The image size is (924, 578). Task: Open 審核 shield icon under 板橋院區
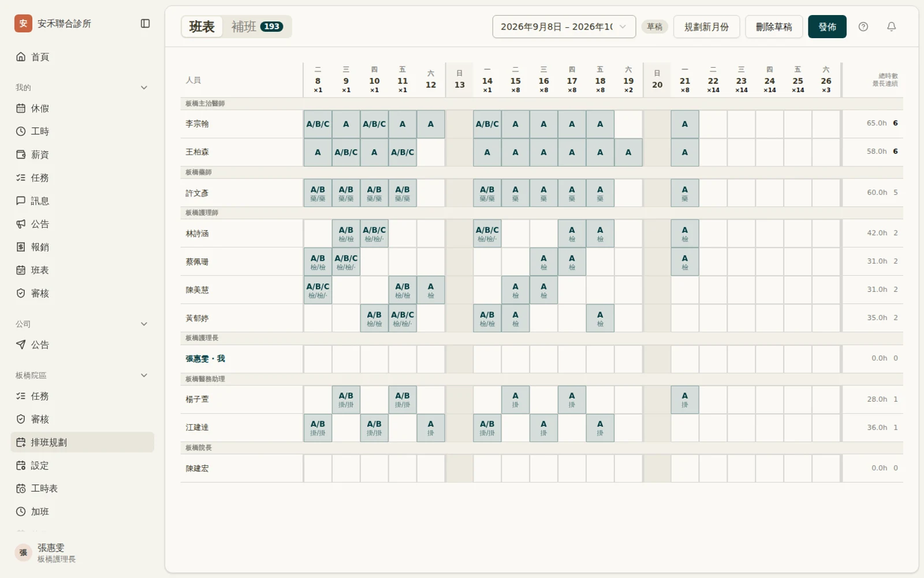coord(21,419)
